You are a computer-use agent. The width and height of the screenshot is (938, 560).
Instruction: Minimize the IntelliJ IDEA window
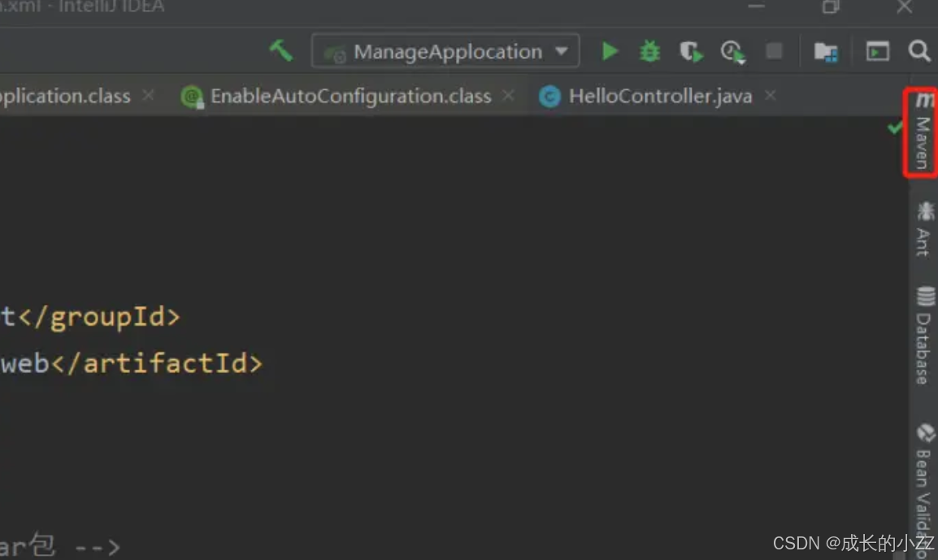click(x=756, y=7)
